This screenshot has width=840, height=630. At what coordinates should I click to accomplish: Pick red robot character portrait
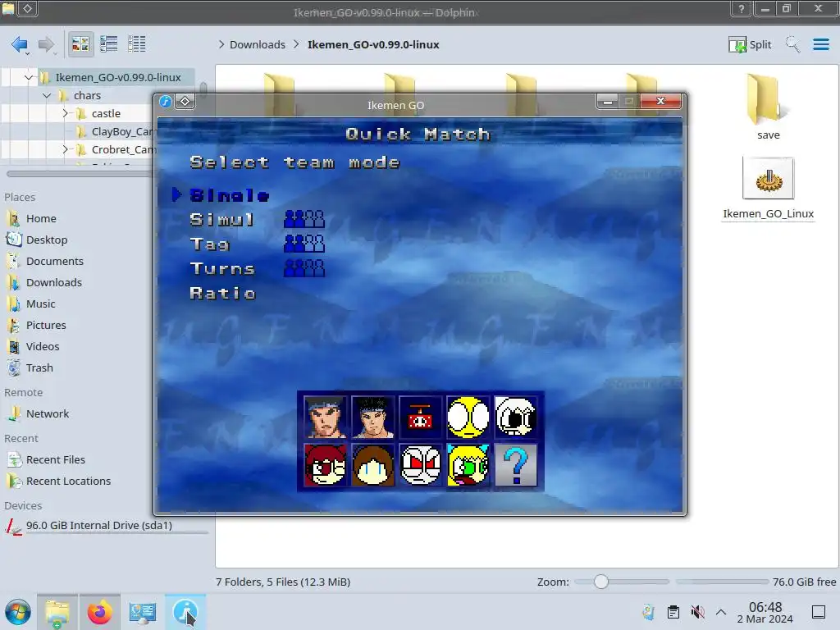421,418
